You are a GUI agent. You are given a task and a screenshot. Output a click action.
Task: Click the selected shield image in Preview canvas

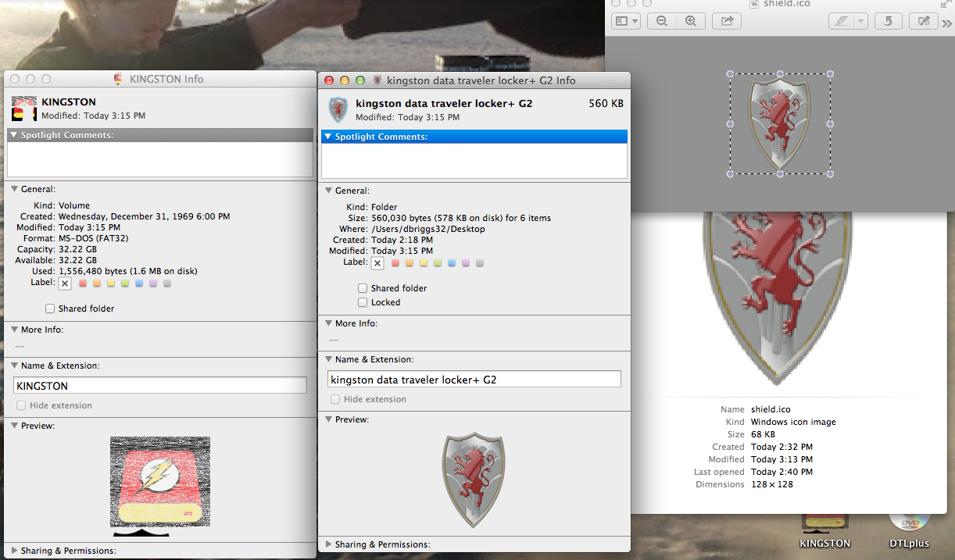click(780, 124)
